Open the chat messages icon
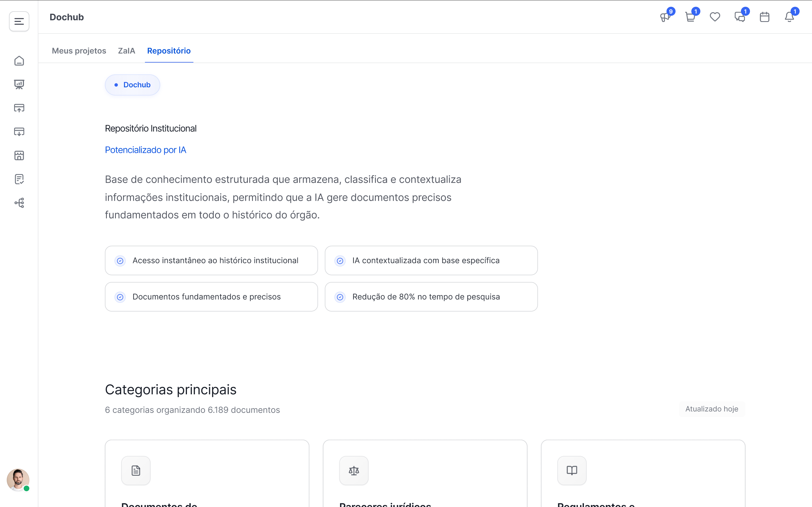 coord(740,17)
